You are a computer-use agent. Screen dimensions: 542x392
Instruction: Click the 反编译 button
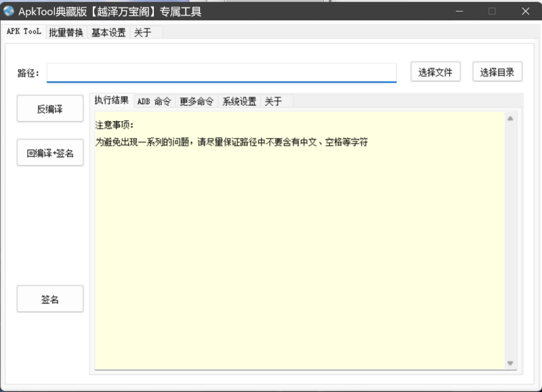(x=50, y=109)
